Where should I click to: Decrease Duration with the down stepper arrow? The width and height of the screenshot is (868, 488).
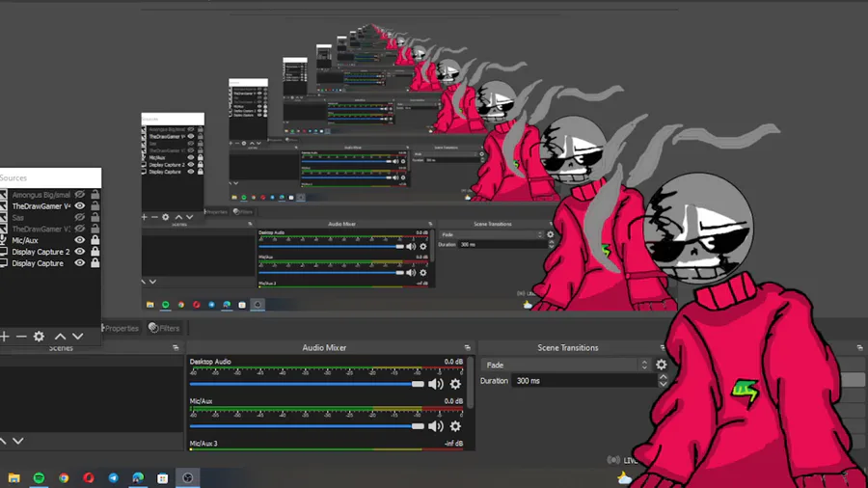[x=663, y=384]
